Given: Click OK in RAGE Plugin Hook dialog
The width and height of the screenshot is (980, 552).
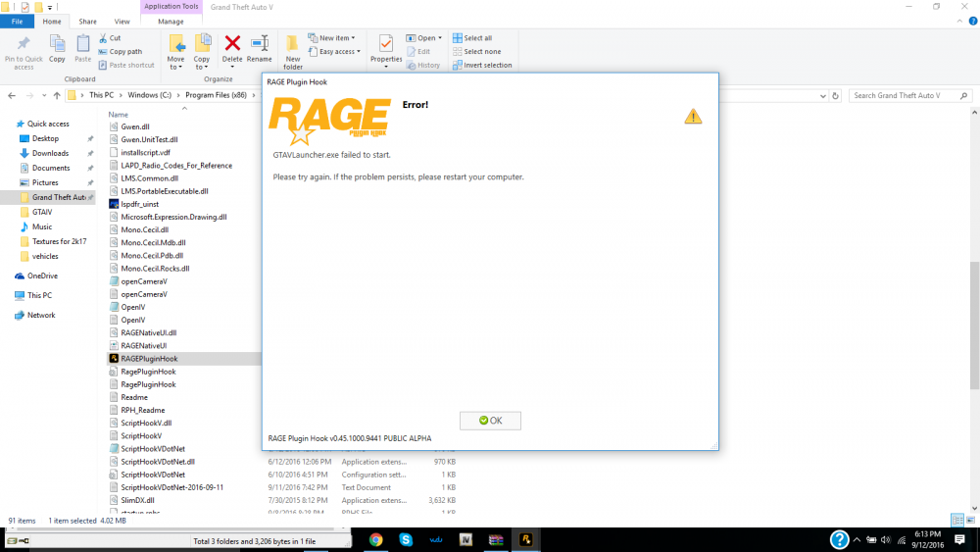Looking at the screenshot, I should click(x=490, y=421).
